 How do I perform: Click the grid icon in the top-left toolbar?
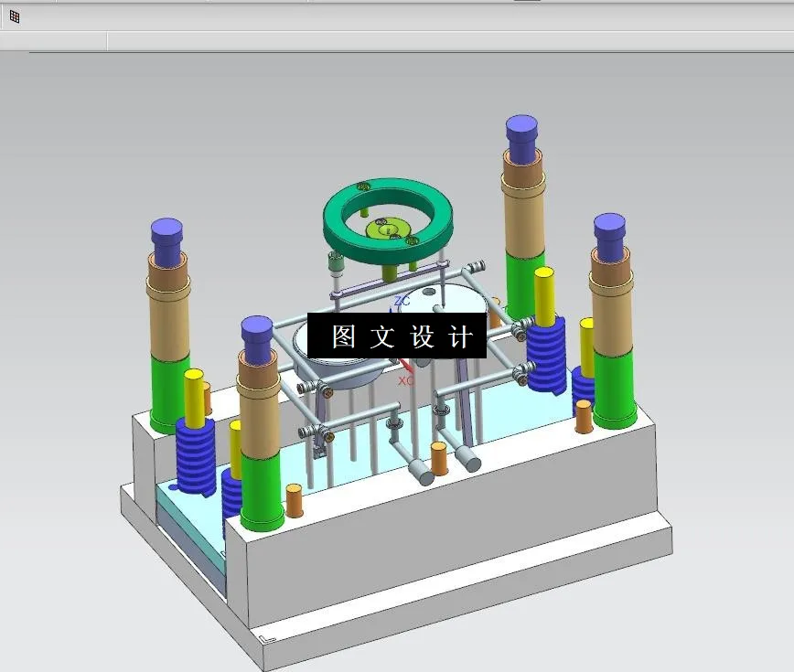pos(15,16)
